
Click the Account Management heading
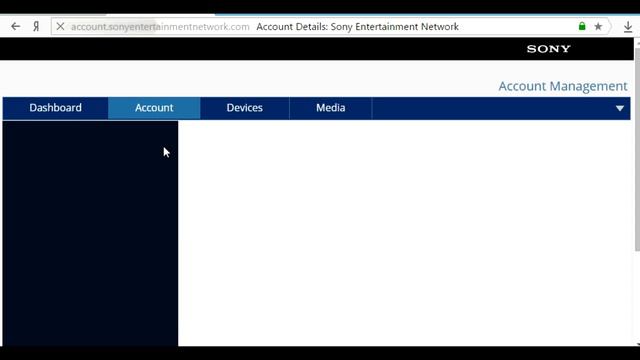563,86
